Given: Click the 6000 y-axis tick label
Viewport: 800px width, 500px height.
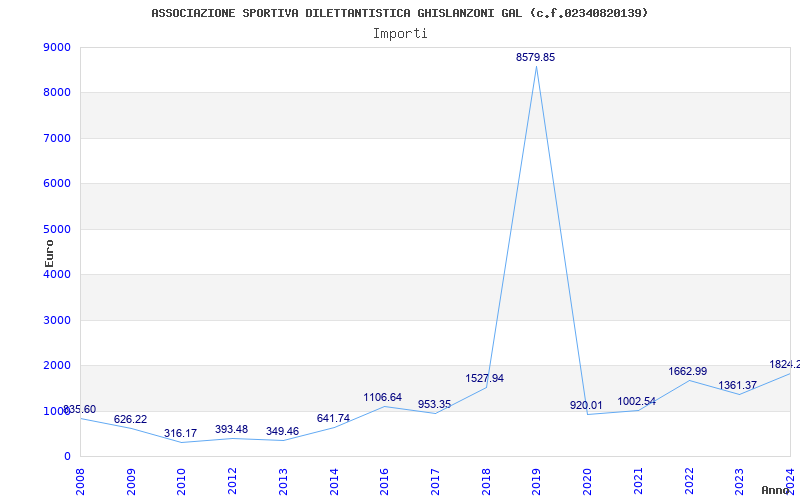Looking at the screenshot, I should 55,184.
